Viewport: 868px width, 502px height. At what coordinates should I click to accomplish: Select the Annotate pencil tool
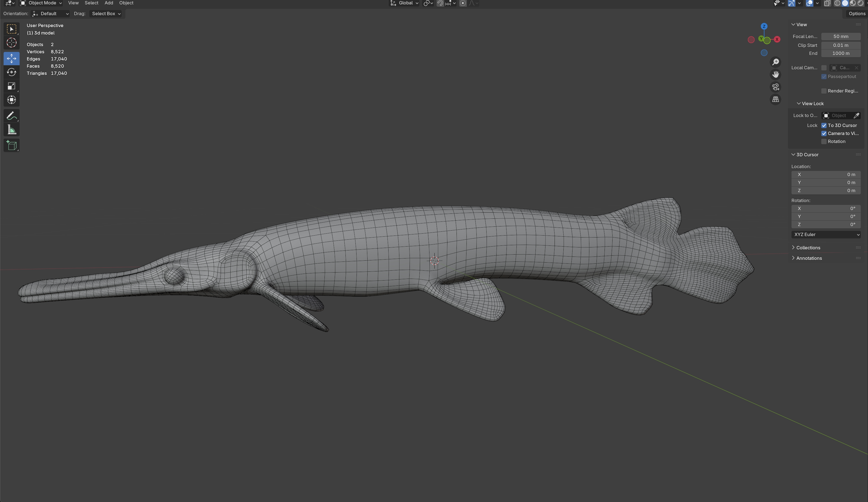11,116
